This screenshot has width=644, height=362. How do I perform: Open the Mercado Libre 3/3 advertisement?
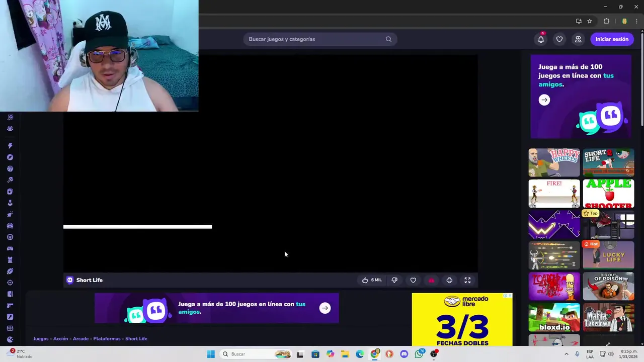(x=462, y=320)
